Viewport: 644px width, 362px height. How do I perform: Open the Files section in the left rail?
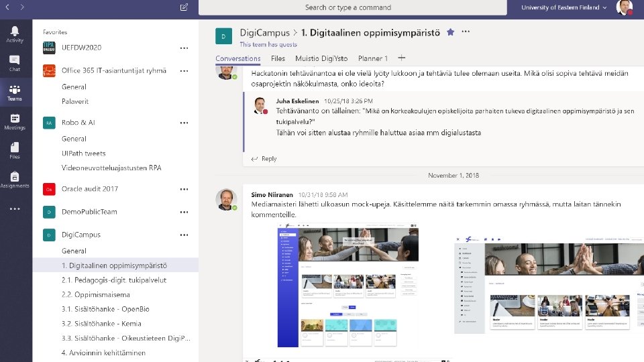coord(15,151)
